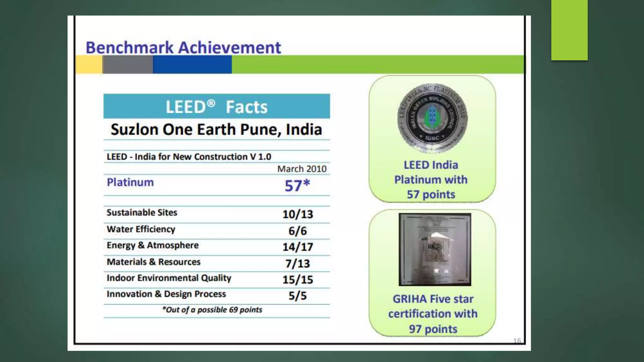Viewport: 644px width, 362px height.
Task: Click the slide number 16
Action: click(x=517, y=341)
